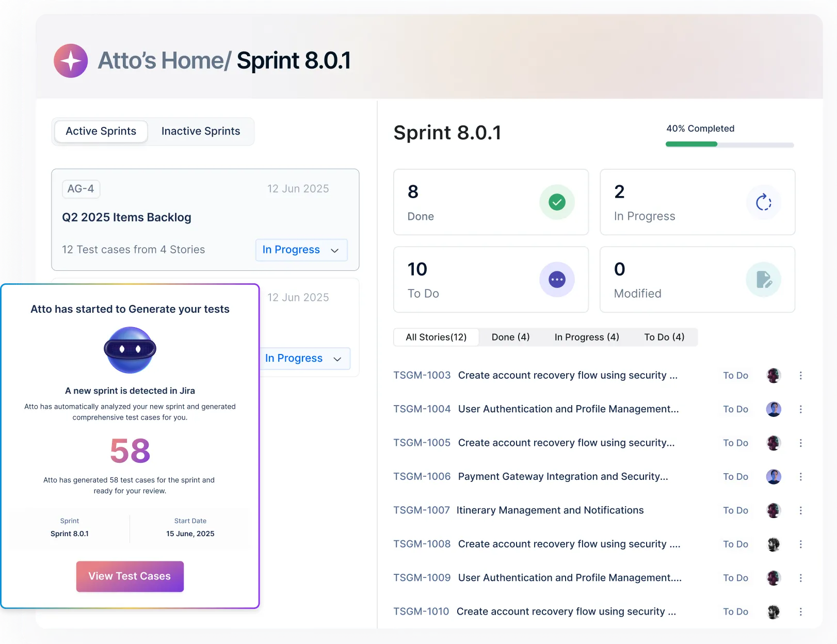Select the Modified document icon
The height and width of the screenshot is (644, 837).
763,279
